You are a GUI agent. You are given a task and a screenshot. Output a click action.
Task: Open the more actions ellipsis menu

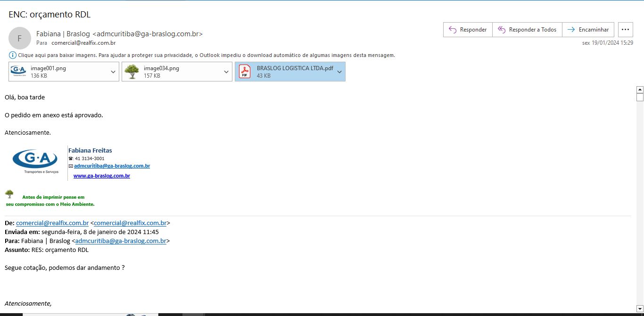[625, 30]
